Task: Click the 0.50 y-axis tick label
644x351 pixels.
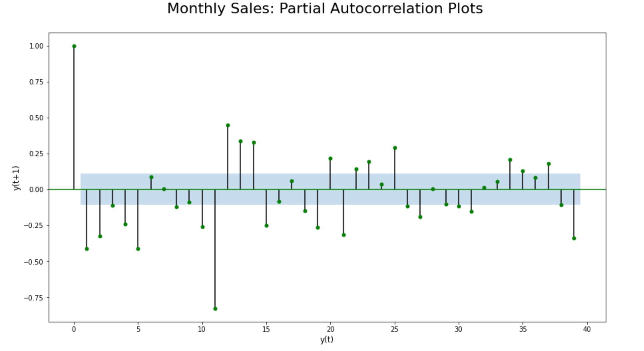Action: pyautogui.click(x=36, y=118)
